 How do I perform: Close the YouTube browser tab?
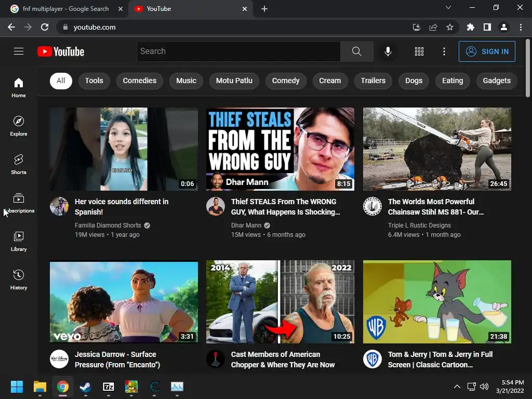[x=245, y=9]
